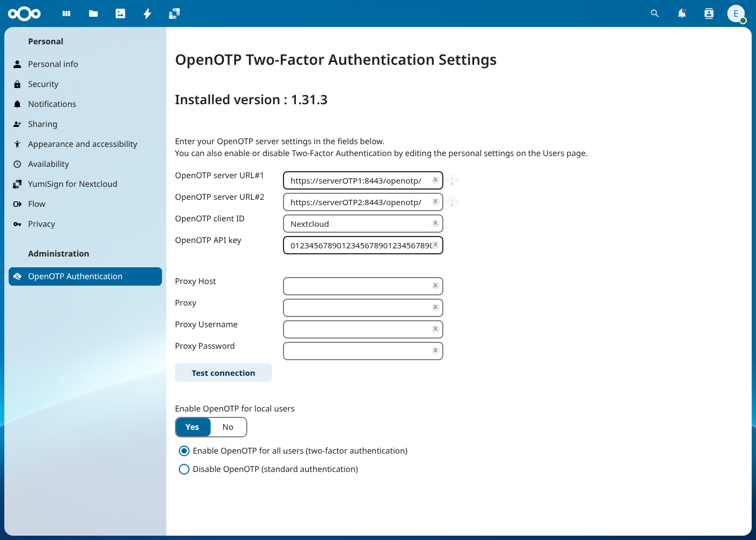
Task: Open Availability settings section
Action: pyautogui.click(x=85, y=164)
